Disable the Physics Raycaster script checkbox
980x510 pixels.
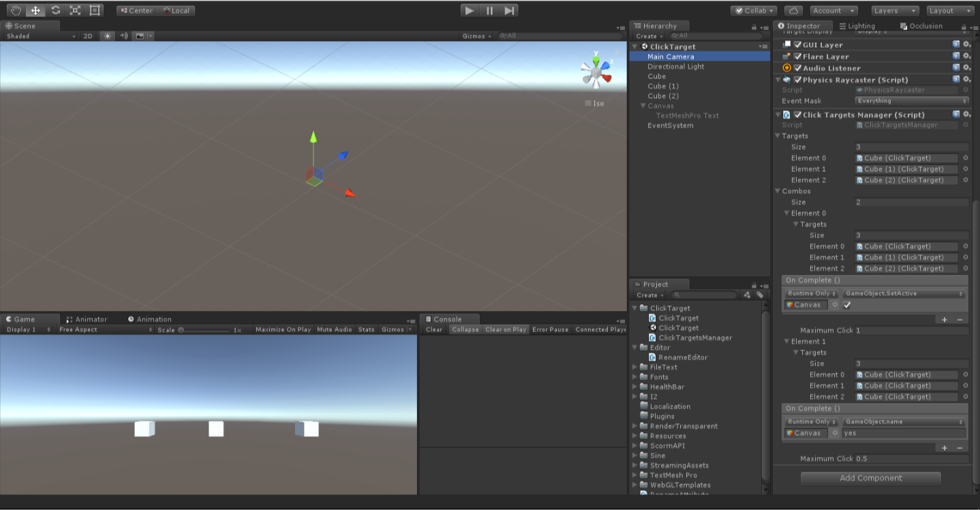(x=797, y=80)
